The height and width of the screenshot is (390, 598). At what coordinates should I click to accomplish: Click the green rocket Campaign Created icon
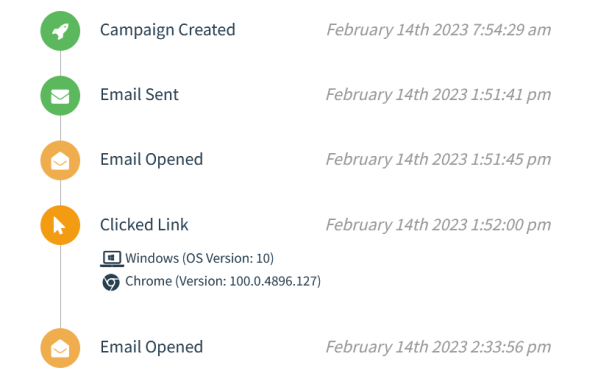(x=60, y=31)
